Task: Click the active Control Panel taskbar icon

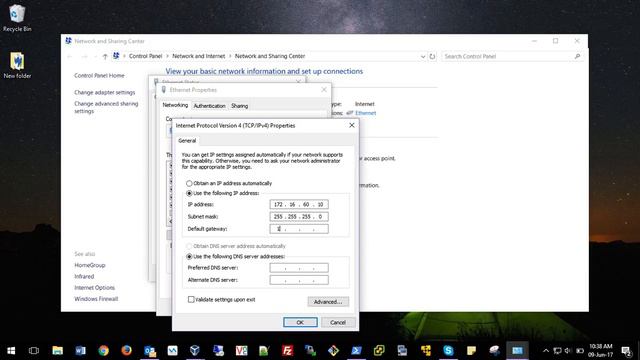Action: click(x=517, y=351)
